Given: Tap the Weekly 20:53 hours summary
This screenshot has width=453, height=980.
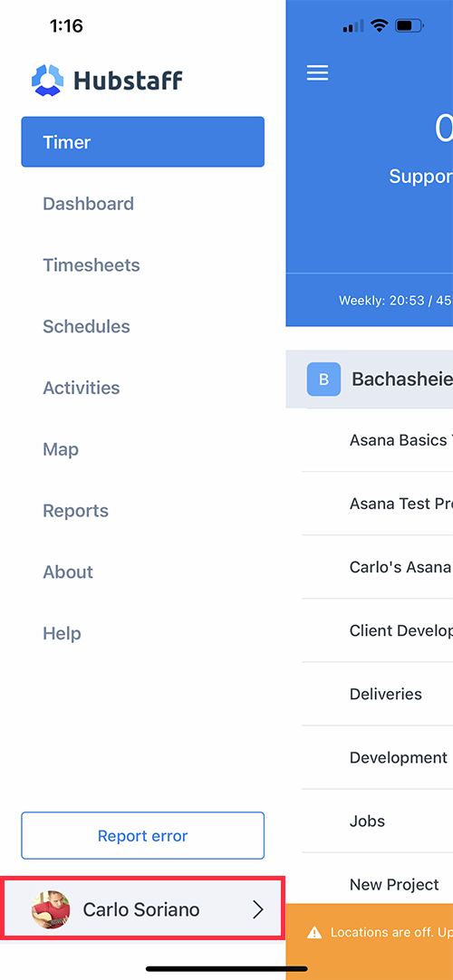Looking at the screenshot, I should click(x=396, y=301).
